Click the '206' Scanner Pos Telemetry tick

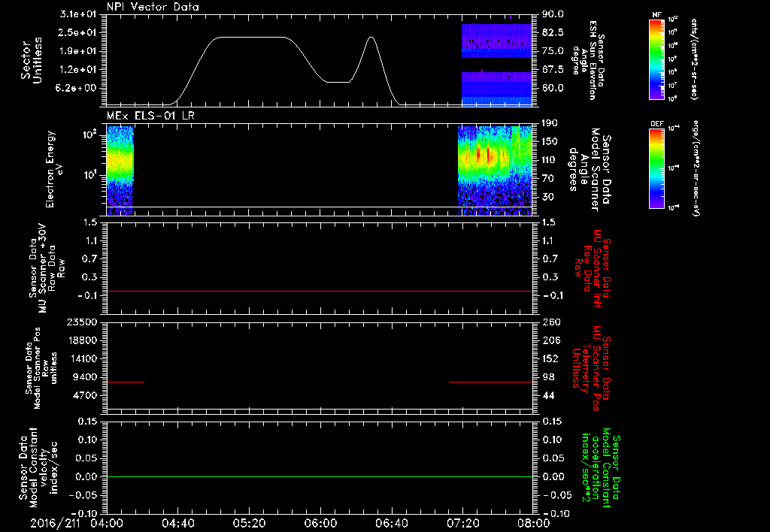click(550, 340)
